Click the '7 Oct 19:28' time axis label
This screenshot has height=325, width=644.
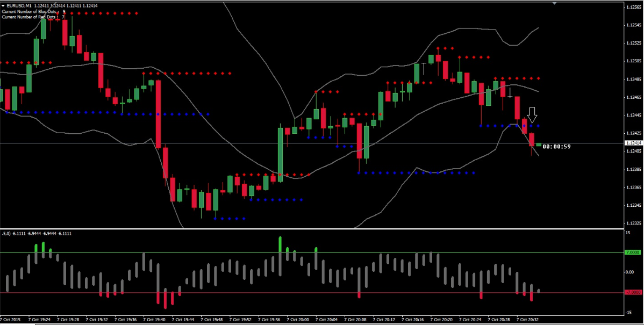68,319
